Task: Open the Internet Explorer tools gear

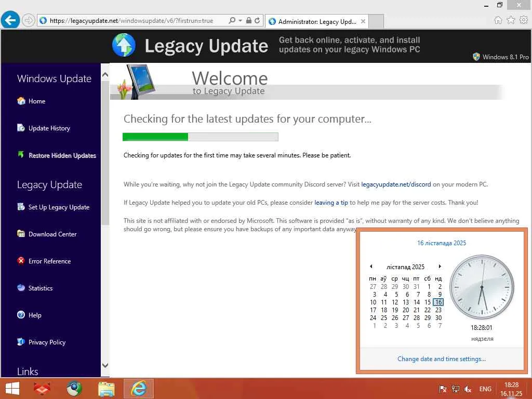Action: click(x=524, y=20)
